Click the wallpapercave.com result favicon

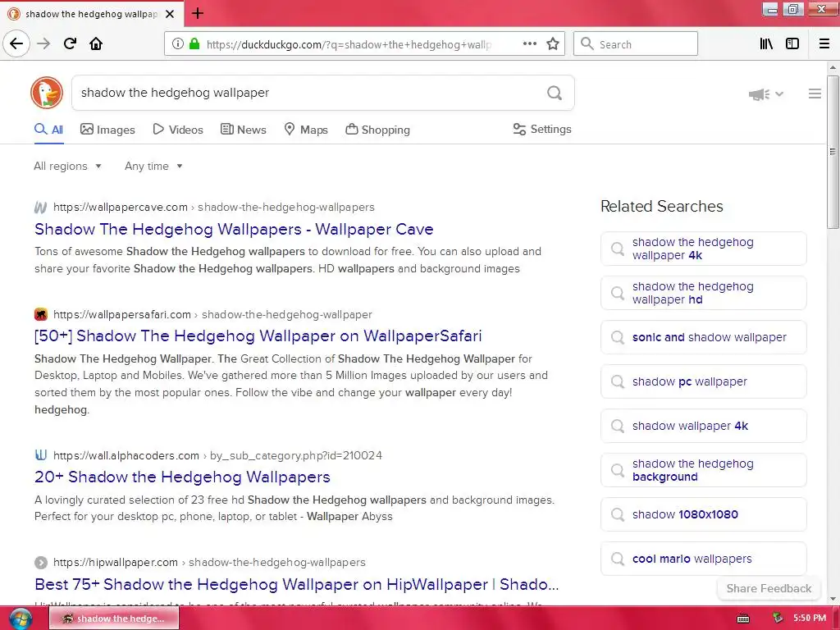click(41, 208)
